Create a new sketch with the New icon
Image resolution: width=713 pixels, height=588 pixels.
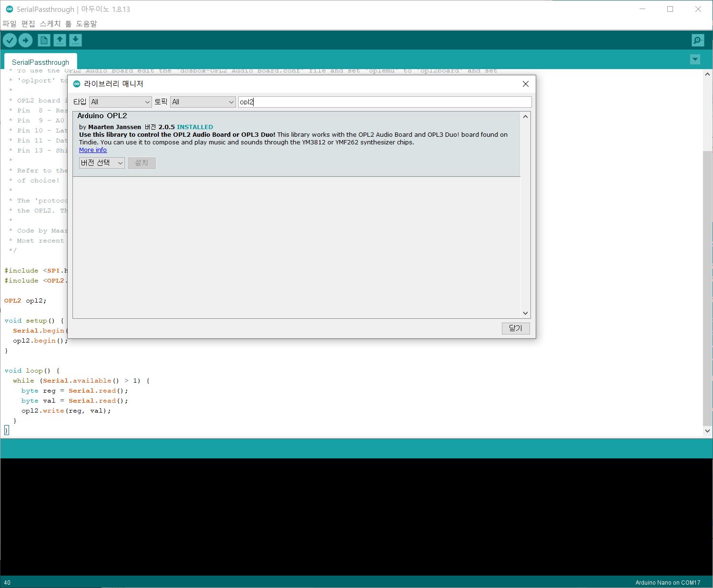(x=44, y=41)
